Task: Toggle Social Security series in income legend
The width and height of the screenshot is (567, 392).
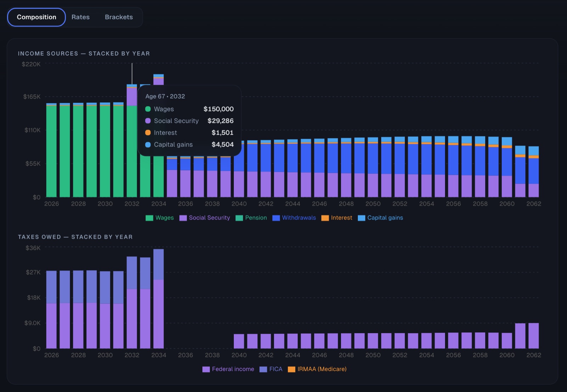Action: (x=205, y=218)
